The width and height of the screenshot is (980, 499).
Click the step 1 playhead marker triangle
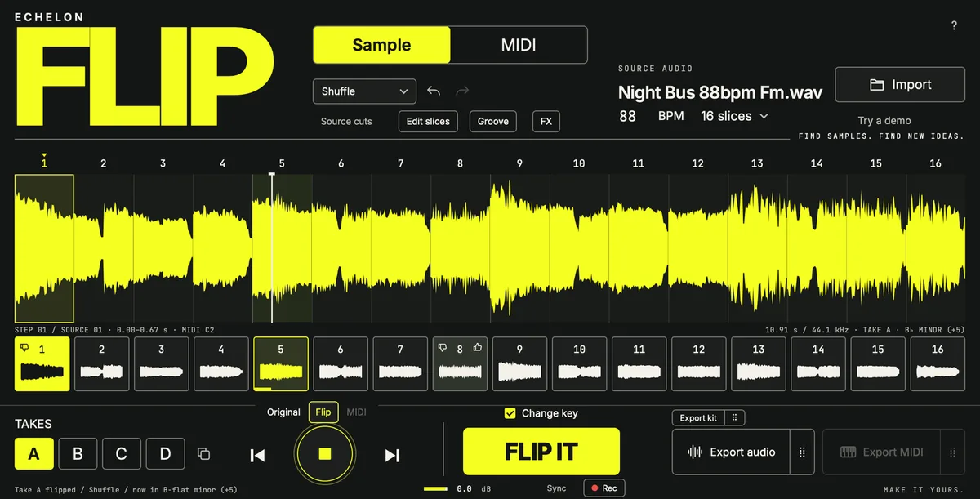pyautogui.click(x=44, y=155)
